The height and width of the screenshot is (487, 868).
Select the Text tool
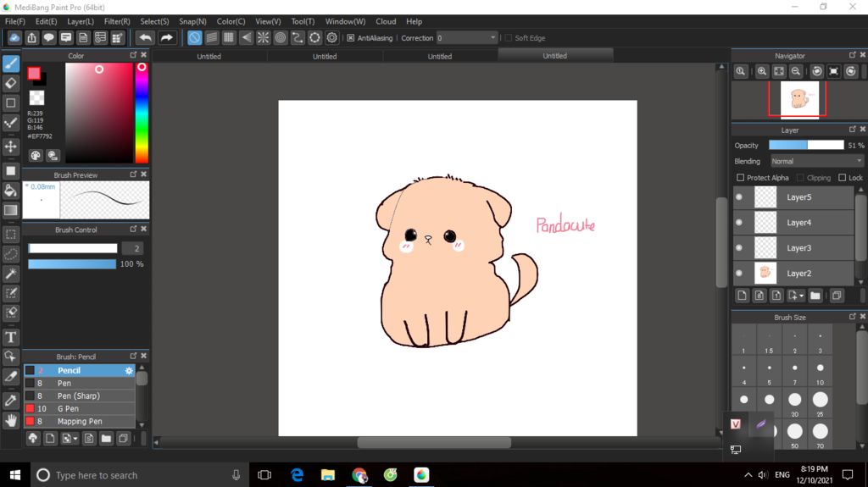click(10, 337)
